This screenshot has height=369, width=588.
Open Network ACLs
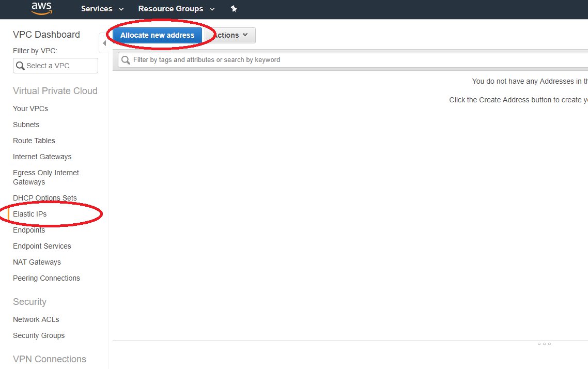36,319
